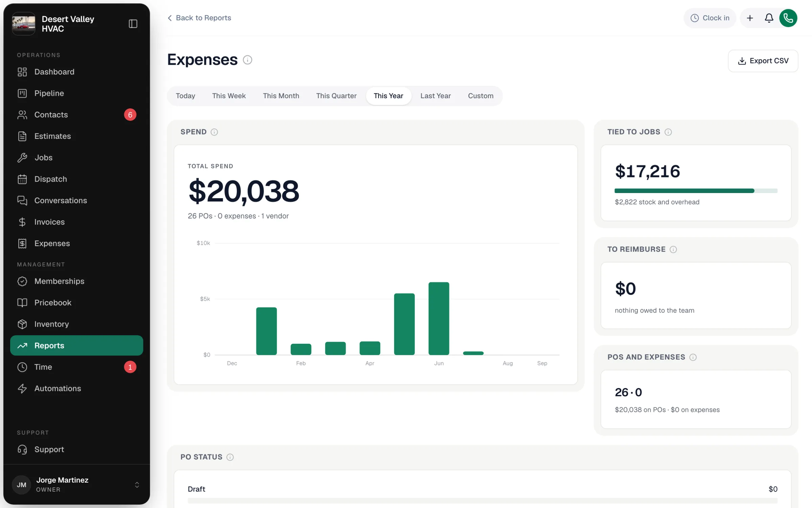Click the red 6 Contacts badge
Viewport: 812px width, 508px height.
(x=130, y=115)
